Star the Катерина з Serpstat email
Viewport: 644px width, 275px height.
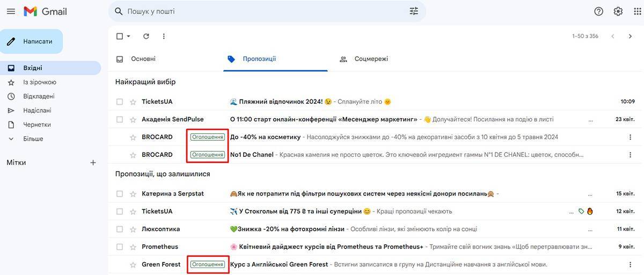(133, 193)
